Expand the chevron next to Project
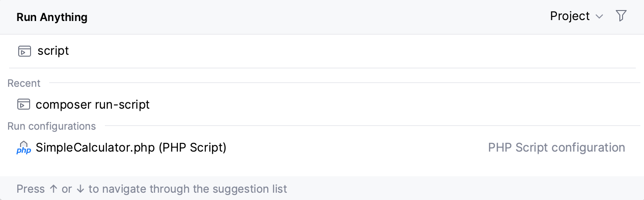 pos(599,17)
